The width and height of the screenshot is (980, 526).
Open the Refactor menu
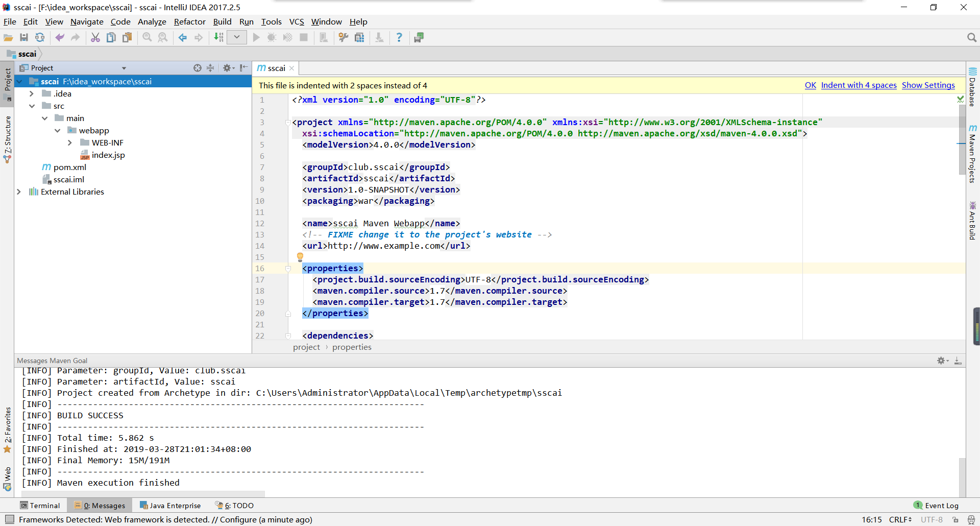pos(189,21)
